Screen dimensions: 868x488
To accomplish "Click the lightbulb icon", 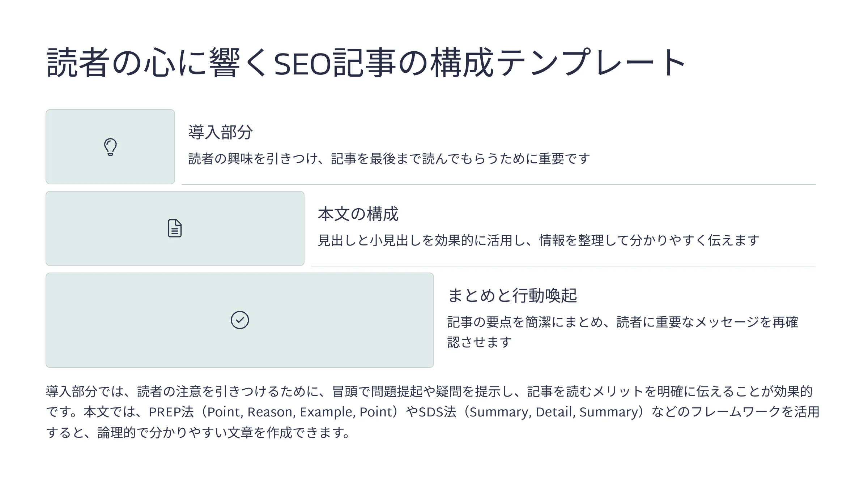I will tap(110, 147).
